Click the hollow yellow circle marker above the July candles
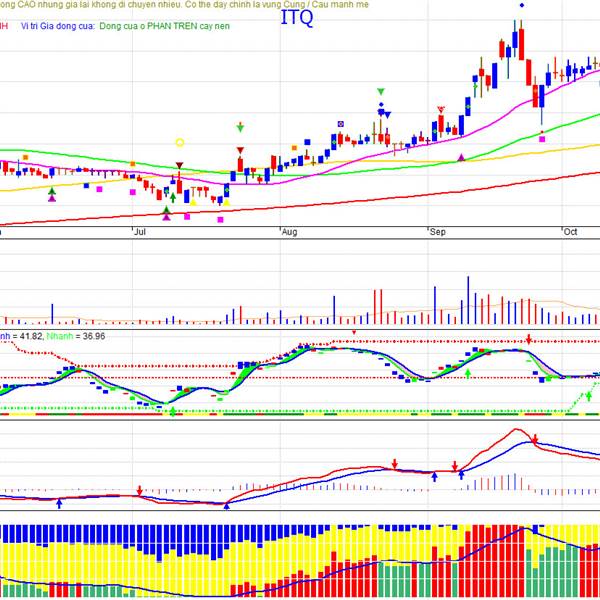Image resolution: width=600 pixels, height=600 pixels. click(180, 143)
